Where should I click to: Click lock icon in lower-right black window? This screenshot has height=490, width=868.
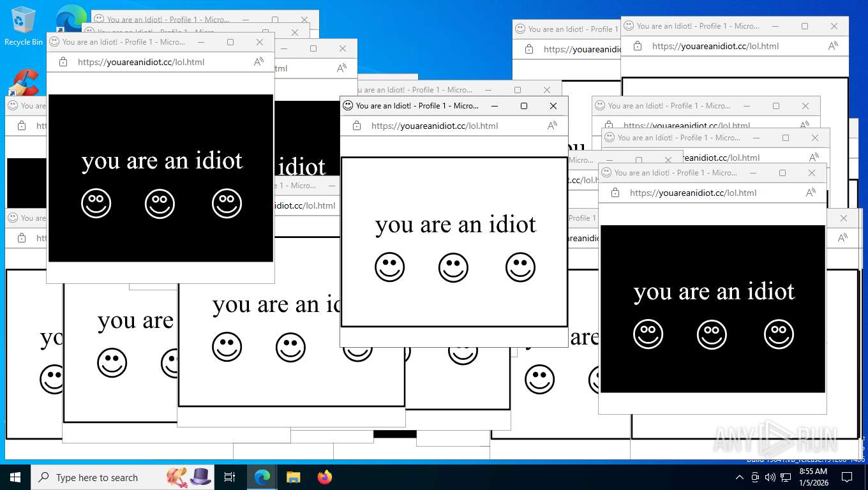tap(615, 193)
